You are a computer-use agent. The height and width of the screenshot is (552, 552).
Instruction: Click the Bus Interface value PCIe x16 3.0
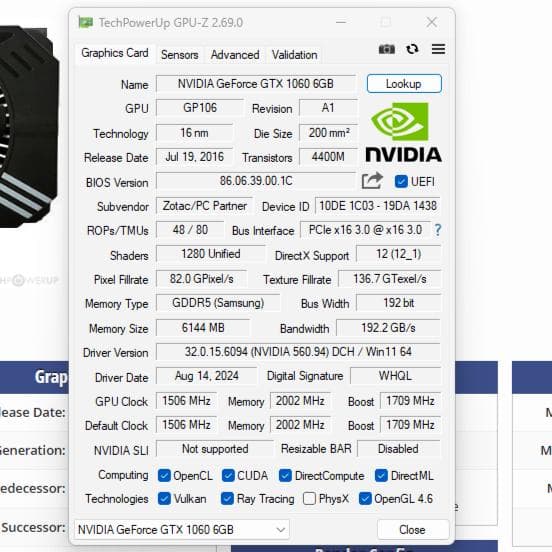[x=365, y=230]
